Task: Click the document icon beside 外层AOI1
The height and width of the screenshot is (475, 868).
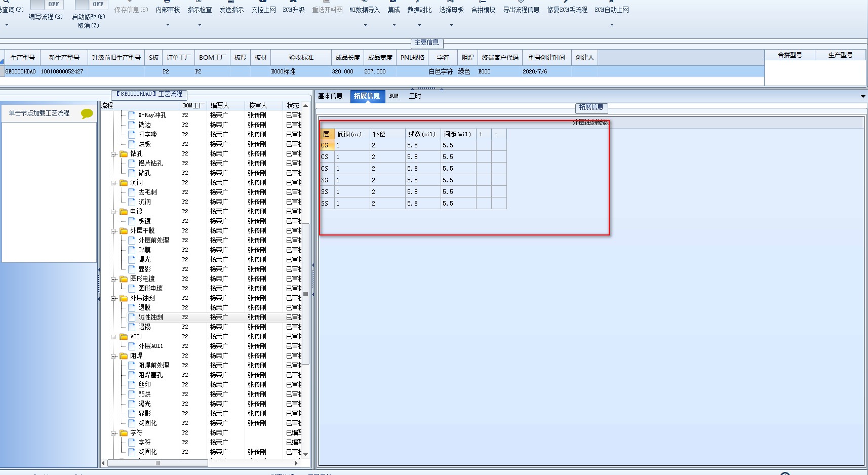Action: pyautogui.click(x=132, y=346)
